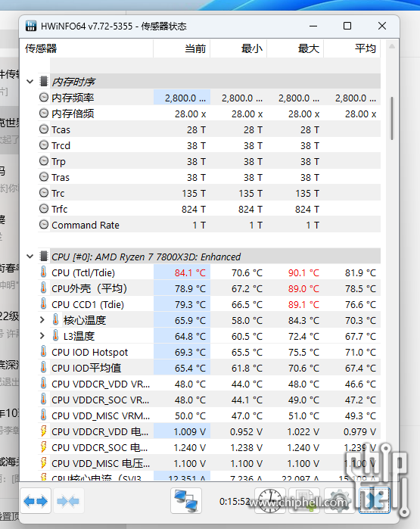Click the 当前 column header
The width and height of the screenshot is (420, 529).
click(182, 48)
